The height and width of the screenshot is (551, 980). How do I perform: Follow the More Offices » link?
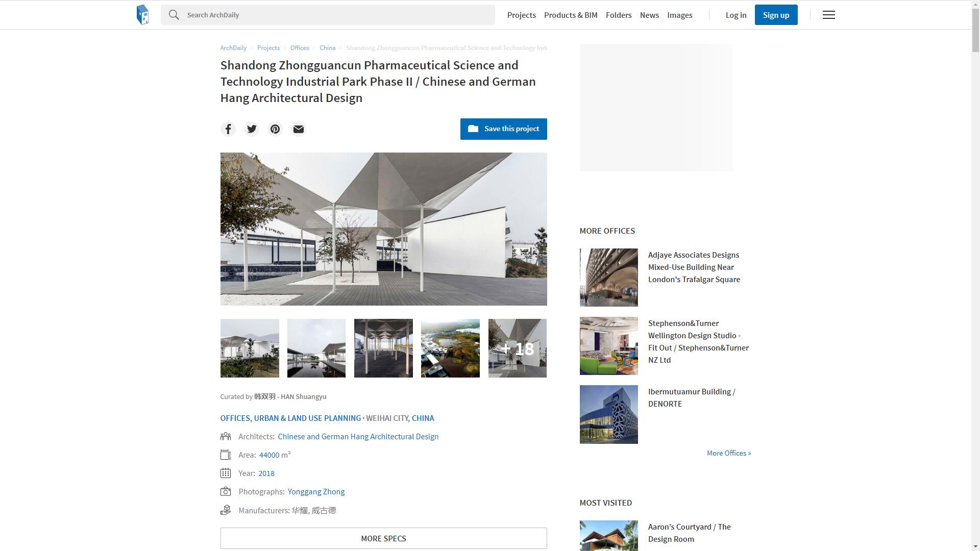728,453
